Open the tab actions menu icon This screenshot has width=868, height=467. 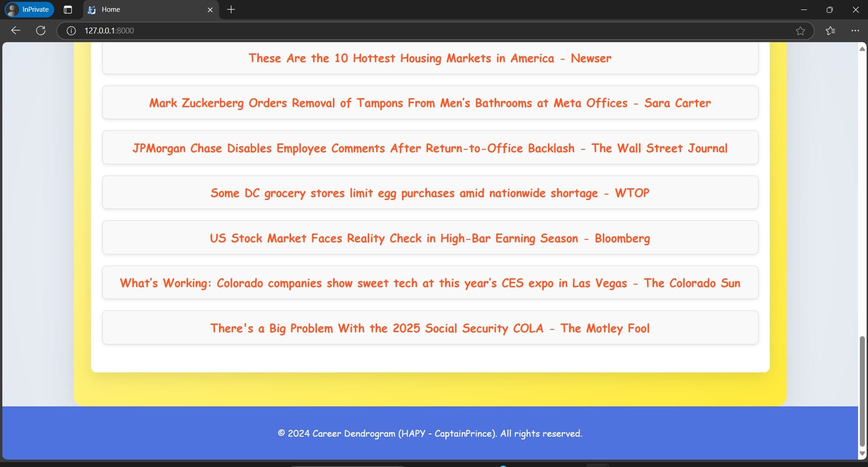[68, 10]
